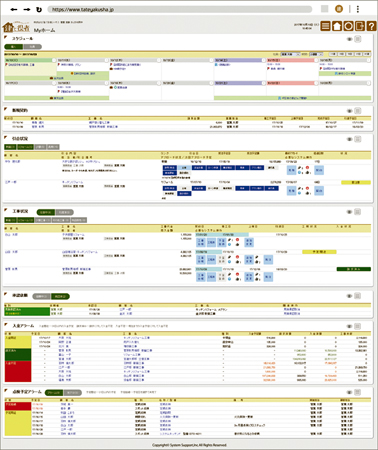Screen dimensions: 378x450
Task: Log out using the door exit icon
Action: click(x=360, y=26)
